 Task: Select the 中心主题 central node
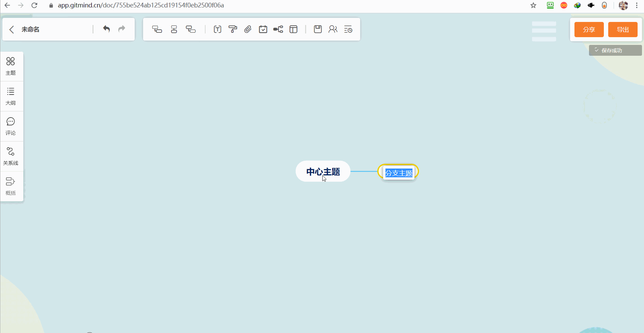323,171
